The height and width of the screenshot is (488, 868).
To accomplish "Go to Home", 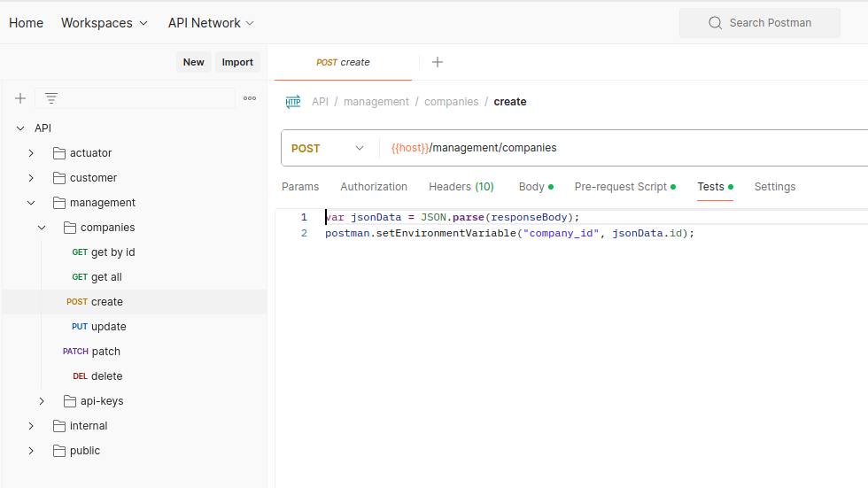I will pyautogui.click(x=26, y=23).
